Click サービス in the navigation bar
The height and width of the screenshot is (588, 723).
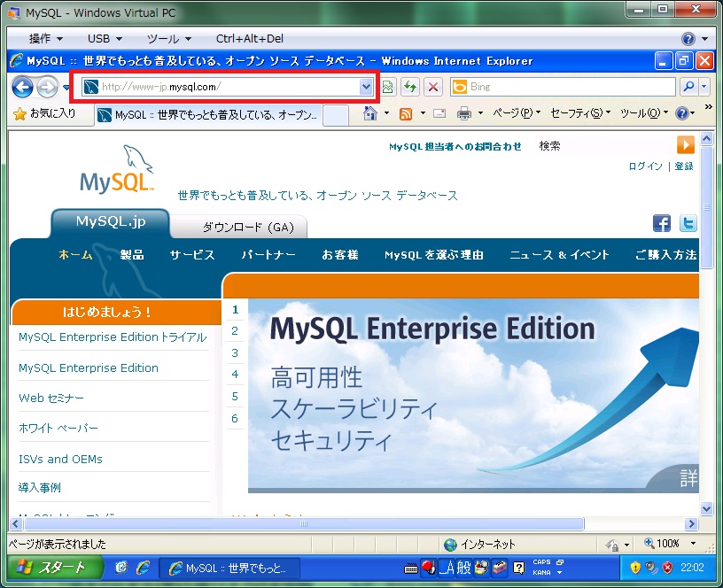pyautogui.click(x=191, y=255)
